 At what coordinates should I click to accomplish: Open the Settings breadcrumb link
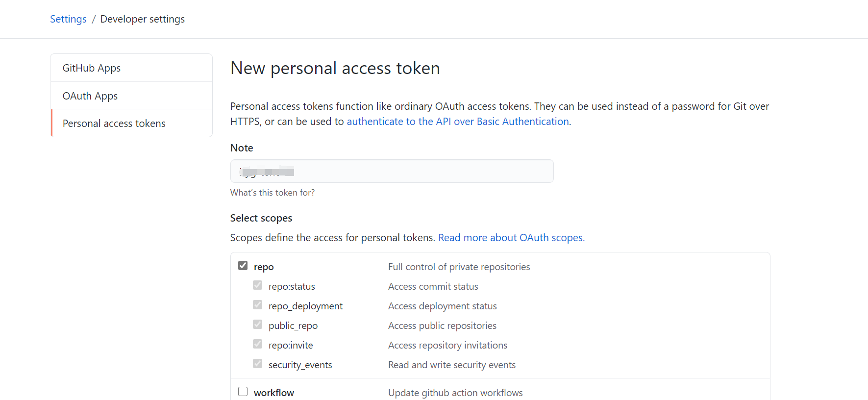point(68,19)
